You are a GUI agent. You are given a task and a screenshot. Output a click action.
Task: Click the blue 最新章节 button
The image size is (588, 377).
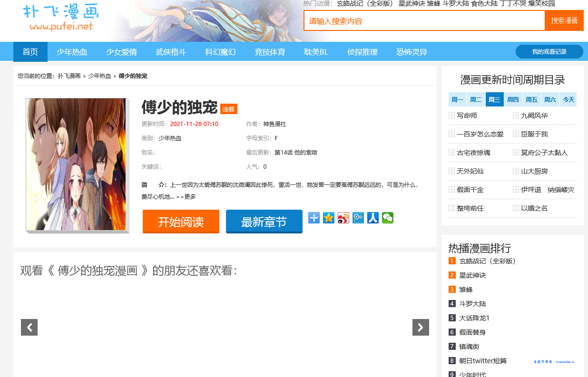click(x=264, y=222)
